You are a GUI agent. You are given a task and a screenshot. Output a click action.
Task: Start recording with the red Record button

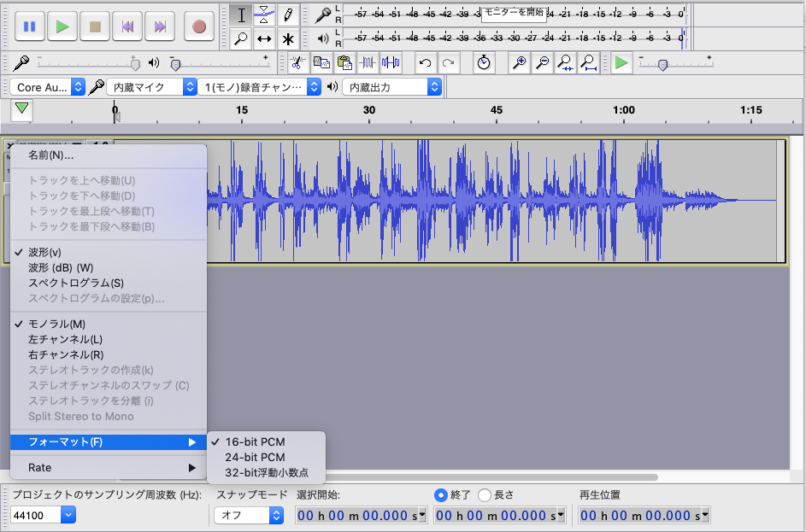coord(199,26)
